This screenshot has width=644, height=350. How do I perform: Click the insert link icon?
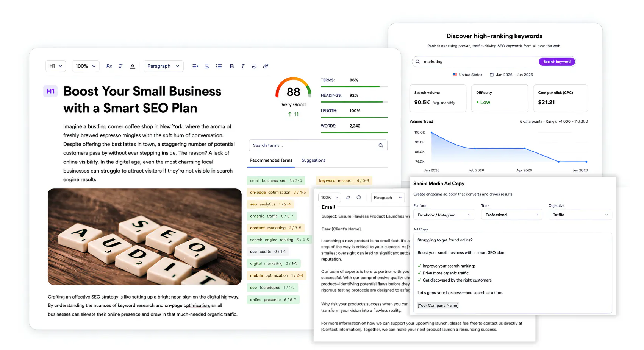click(266, 66)
